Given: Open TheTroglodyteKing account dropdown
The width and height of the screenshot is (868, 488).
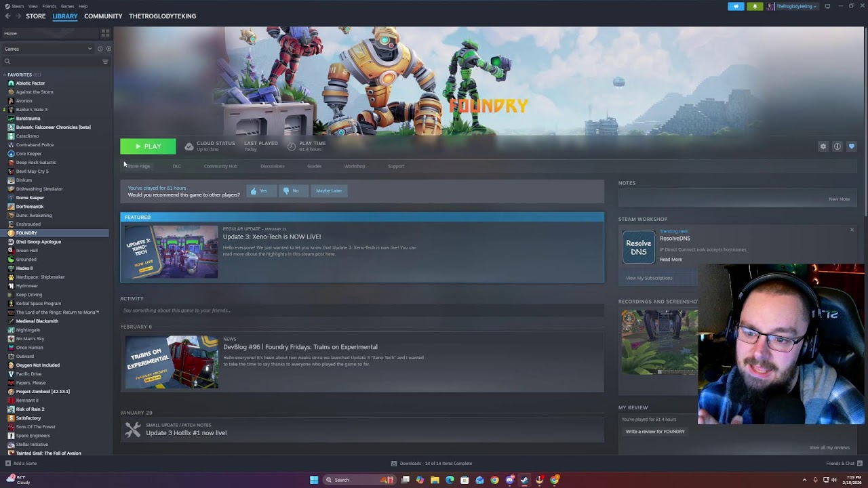Looking at the screenshot, I should pyautogui.click(x=792, y=6).
